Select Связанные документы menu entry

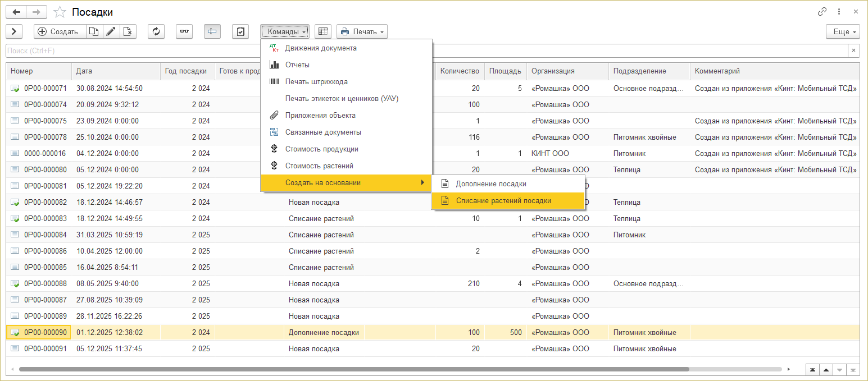[322, 132]
